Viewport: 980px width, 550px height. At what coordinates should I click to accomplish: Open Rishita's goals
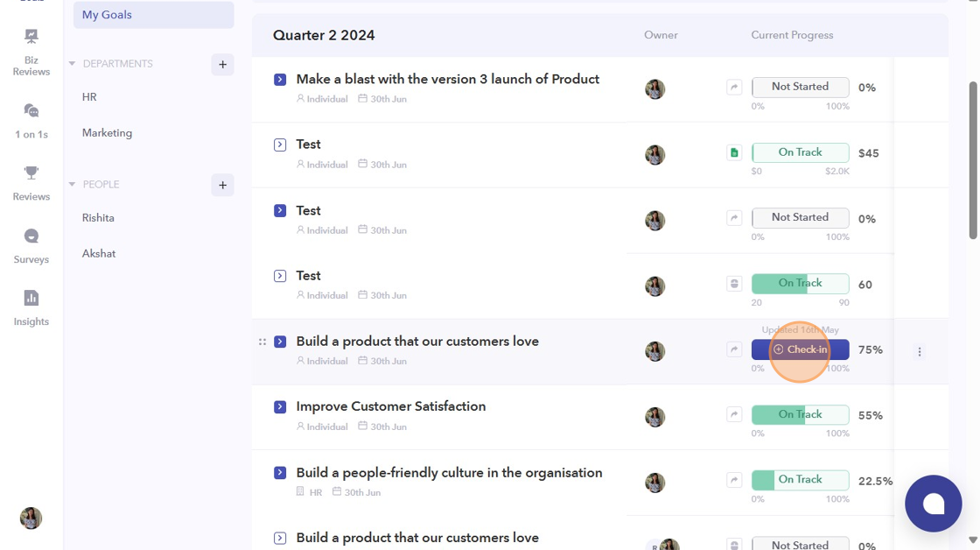tap(98, 218)
